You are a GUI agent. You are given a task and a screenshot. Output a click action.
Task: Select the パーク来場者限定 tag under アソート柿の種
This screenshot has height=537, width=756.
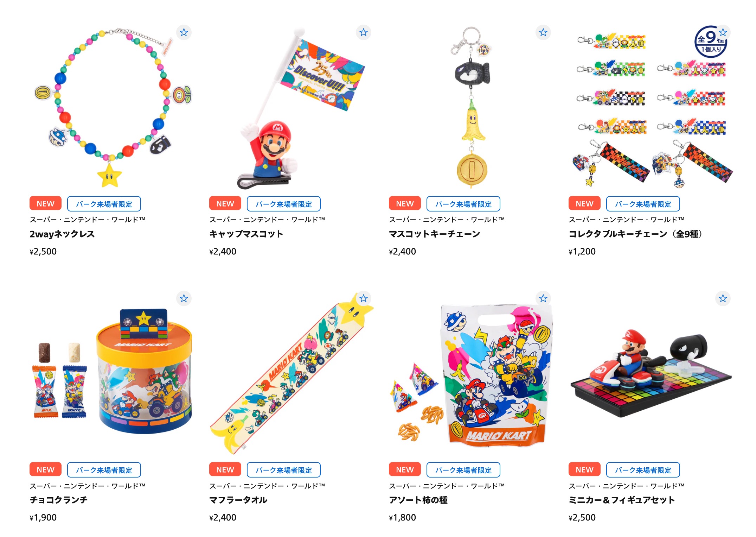click(x=463, y=470)
